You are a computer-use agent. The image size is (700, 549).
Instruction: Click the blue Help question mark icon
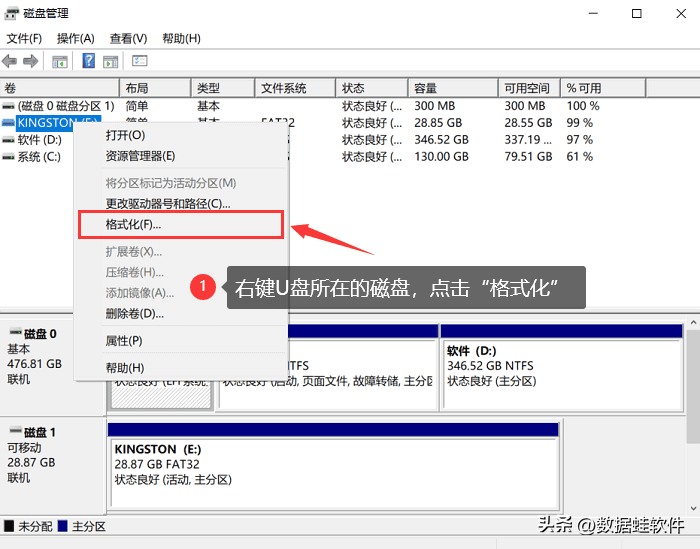pos(88,62)
